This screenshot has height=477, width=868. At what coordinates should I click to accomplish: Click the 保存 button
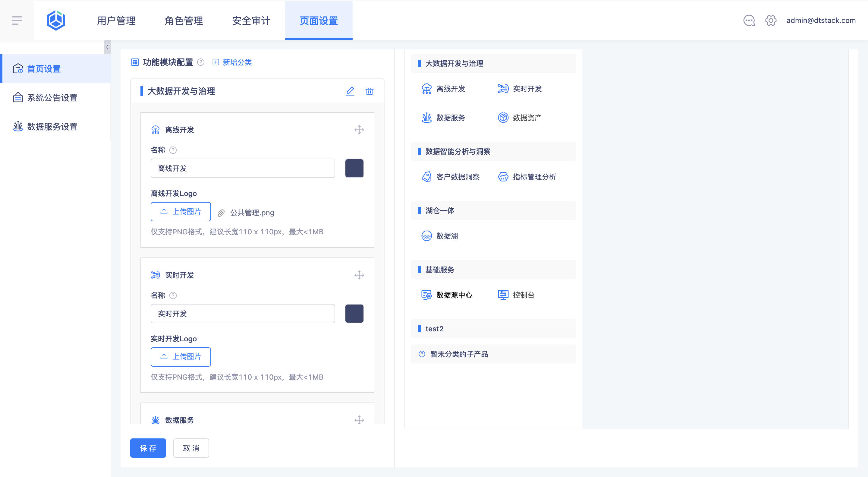point(148,448)
